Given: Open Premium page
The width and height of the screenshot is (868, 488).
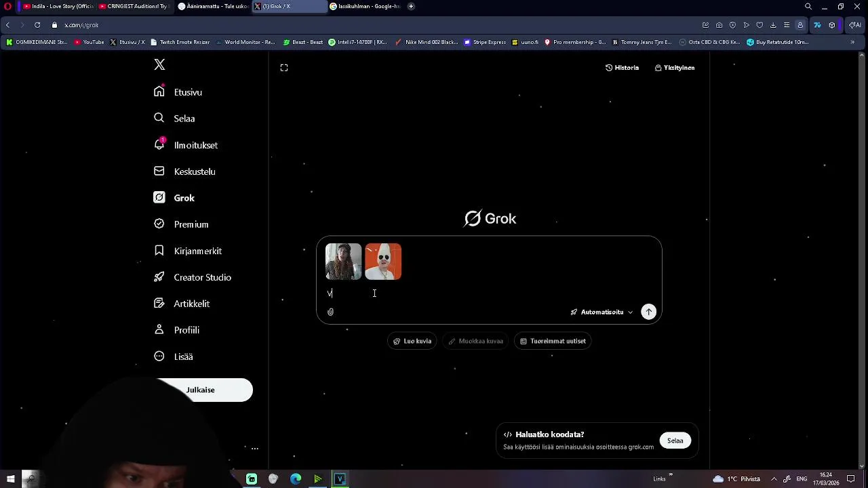Looking at the screenshot, I should (181, 224).
